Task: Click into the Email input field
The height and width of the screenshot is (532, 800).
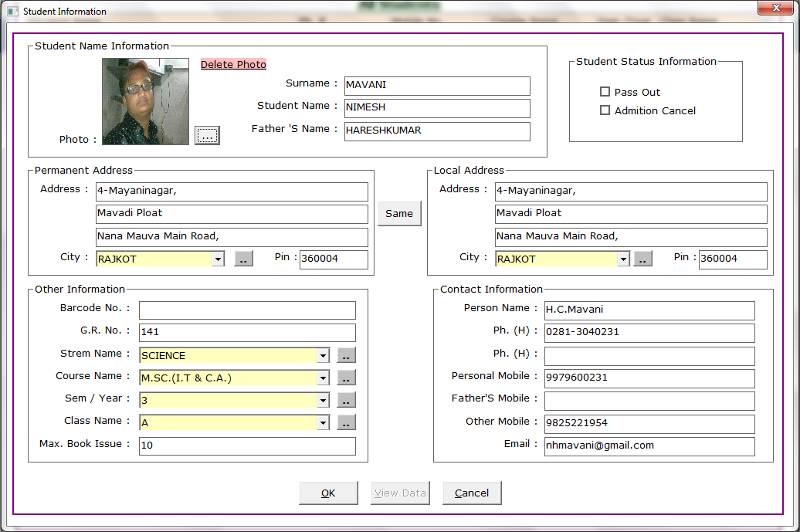Action: pyautogui.click(x=649, y=446)
